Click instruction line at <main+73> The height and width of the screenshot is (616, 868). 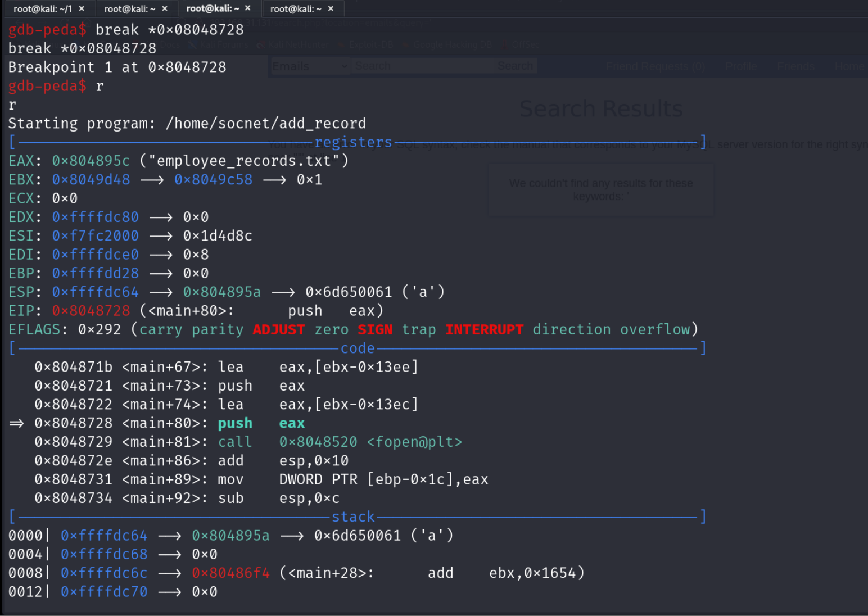click(x=169, y=386)
